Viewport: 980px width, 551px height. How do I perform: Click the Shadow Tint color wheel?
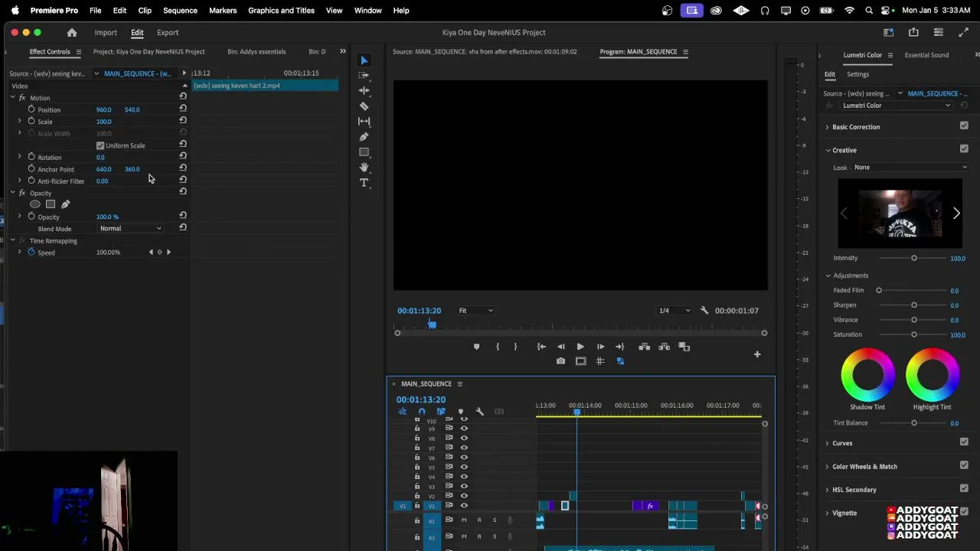click(x=867, y=374)
